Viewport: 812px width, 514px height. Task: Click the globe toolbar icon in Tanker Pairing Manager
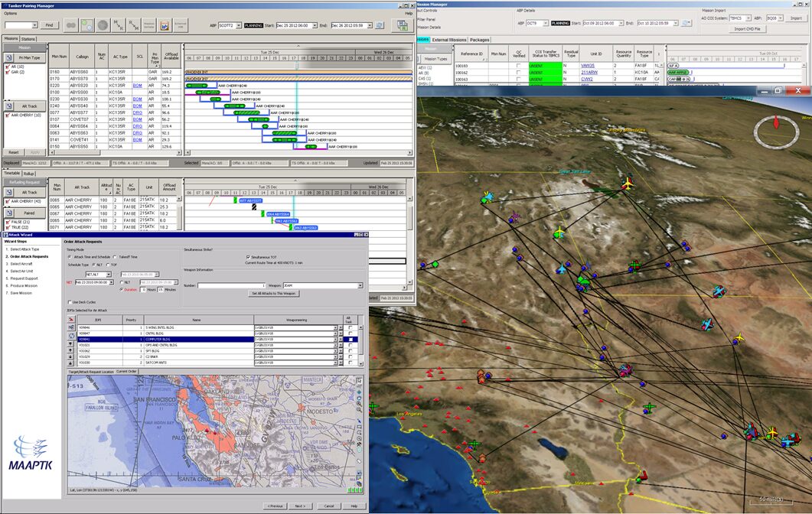[105, 24]
